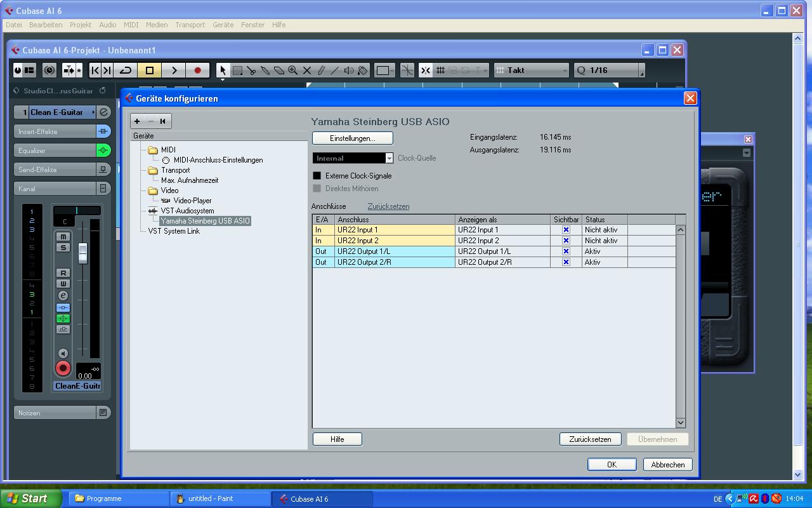
Task: Enable Write automation W button
Action: (63, 284)
